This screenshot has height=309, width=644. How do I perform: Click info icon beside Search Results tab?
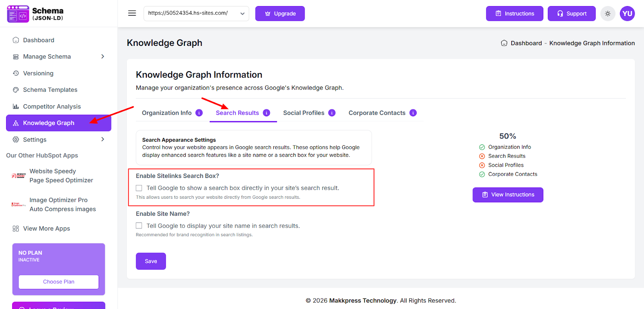(x=266, y=113)
